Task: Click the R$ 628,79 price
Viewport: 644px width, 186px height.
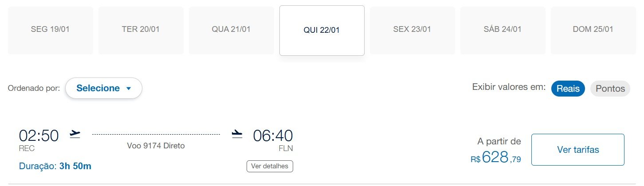Action: click(496, 157)
